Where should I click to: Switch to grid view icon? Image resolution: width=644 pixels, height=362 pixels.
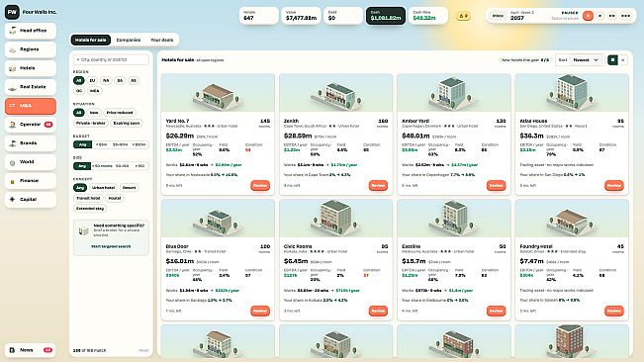pyautogui.click(x=612, y=60)
